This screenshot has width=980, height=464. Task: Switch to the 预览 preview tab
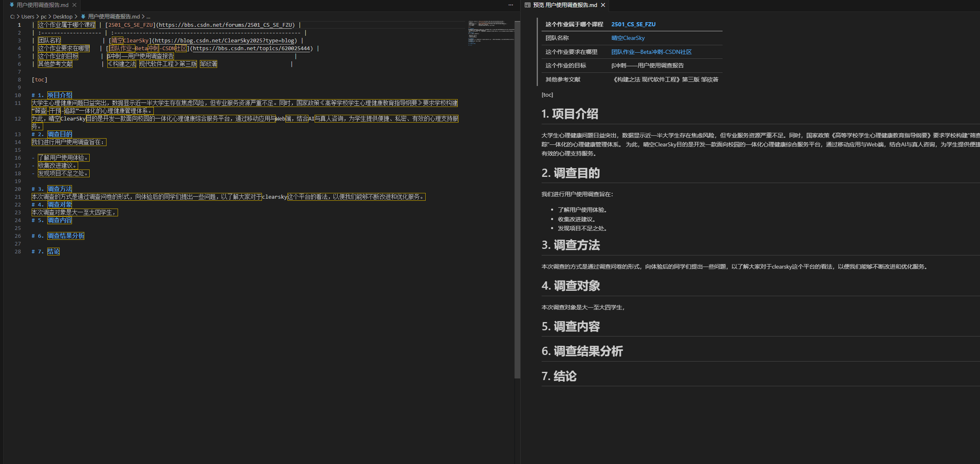point(565,5)
